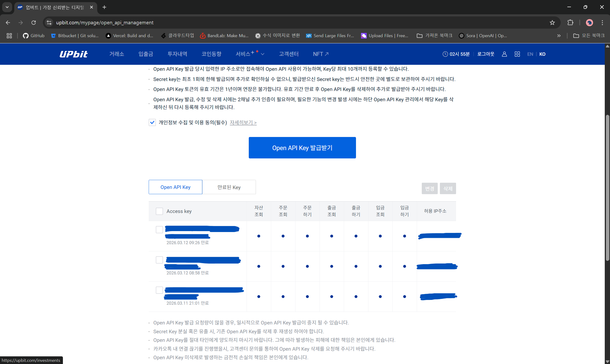Switch language to KO

point(542,54)
